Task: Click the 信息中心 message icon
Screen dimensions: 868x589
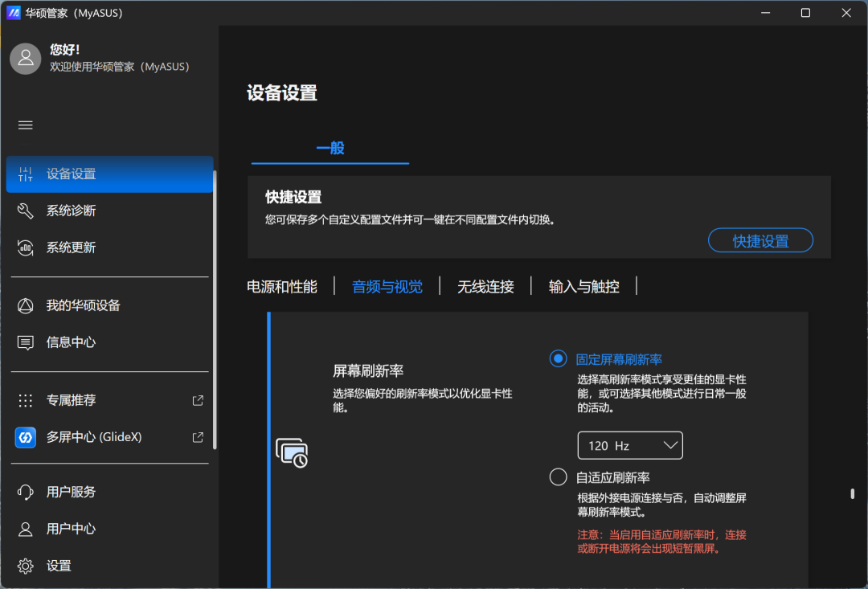Action: (26, 342)
